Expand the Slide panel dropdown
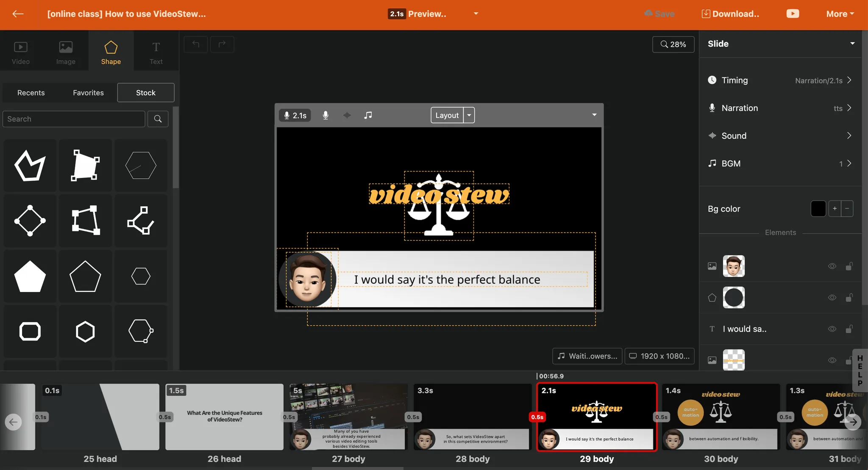The width and height of the screenshot is (868, 470). pos(852,44)
